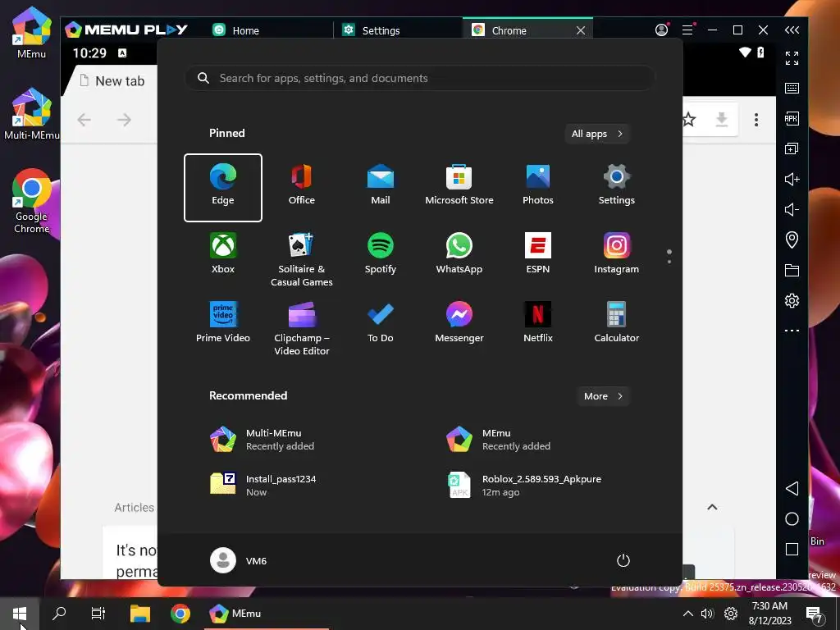Open MEmu account profile icon

click(x=662, y=30)
